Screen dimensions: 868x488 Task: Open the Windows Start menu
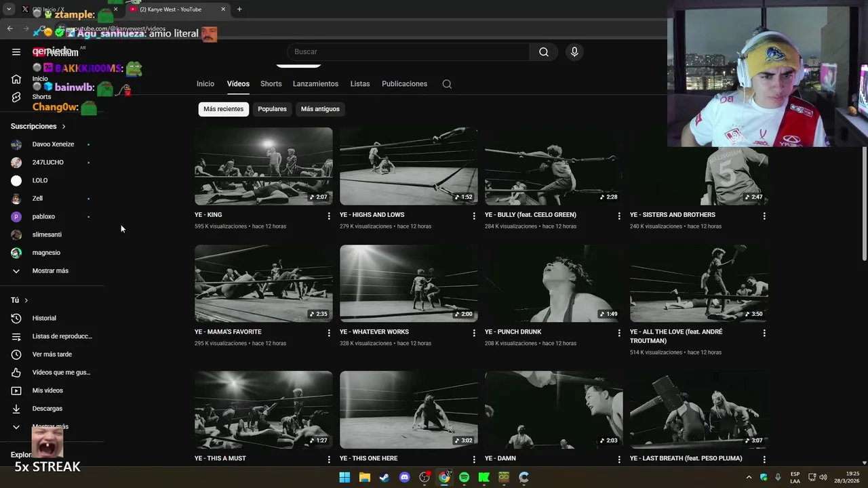pyautogui.click(x=344, y=477)
